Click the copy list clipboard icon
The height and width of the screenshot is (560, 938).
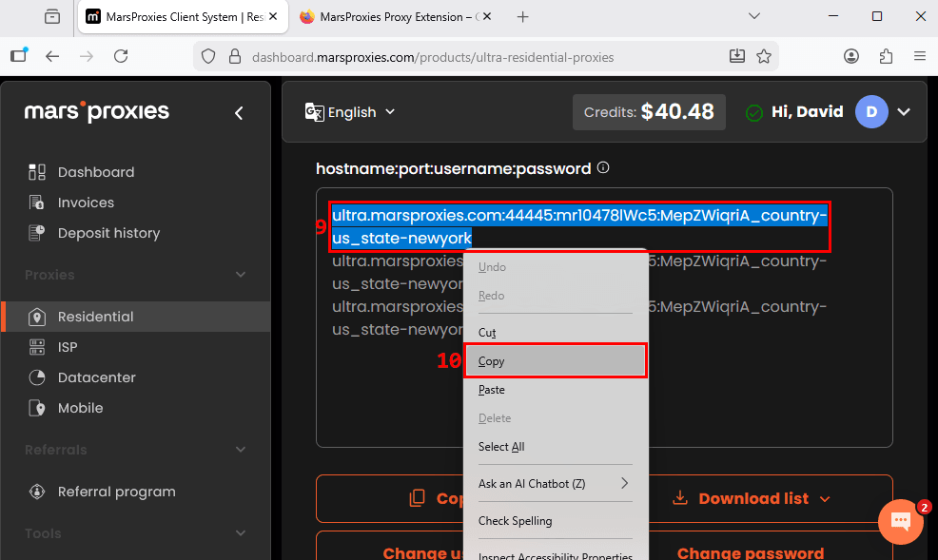coord(417,498)
